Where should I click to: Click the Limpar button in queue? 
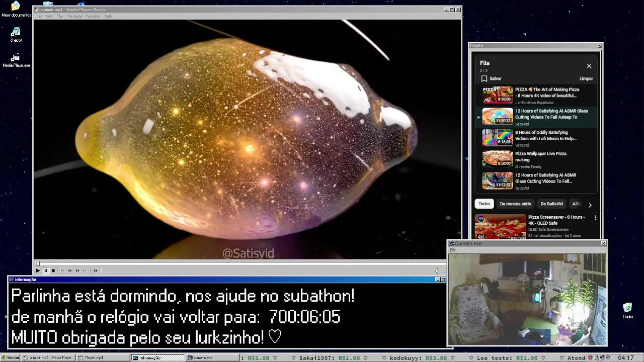(x=586, y=78)
